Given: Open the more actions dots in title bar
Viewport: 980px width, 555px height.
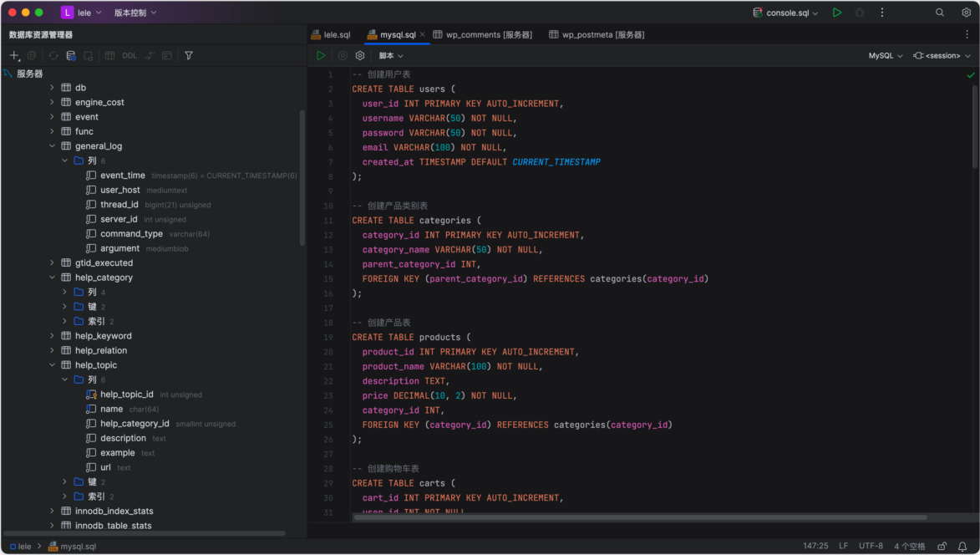Looking at the screenshot, I should tap(882, 13).
